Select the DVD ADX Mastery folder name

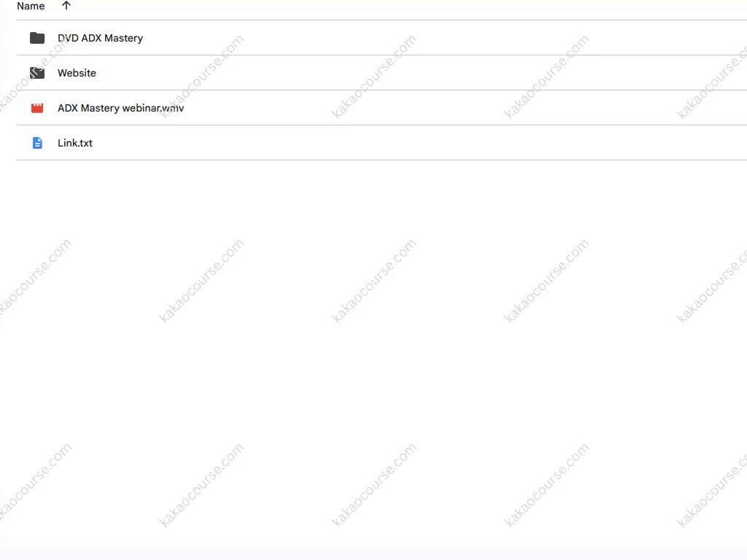100,38
